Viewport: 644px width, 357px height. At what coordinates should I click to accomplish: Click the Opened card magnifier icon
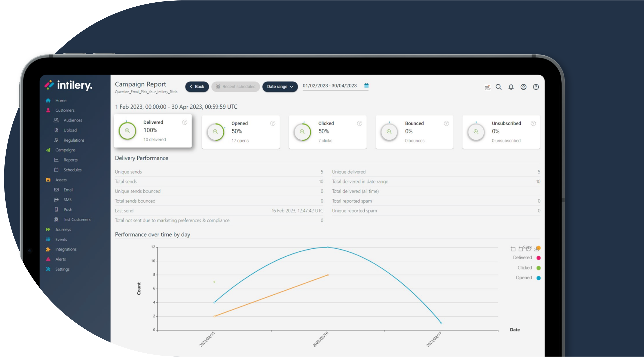pos(216,132)
